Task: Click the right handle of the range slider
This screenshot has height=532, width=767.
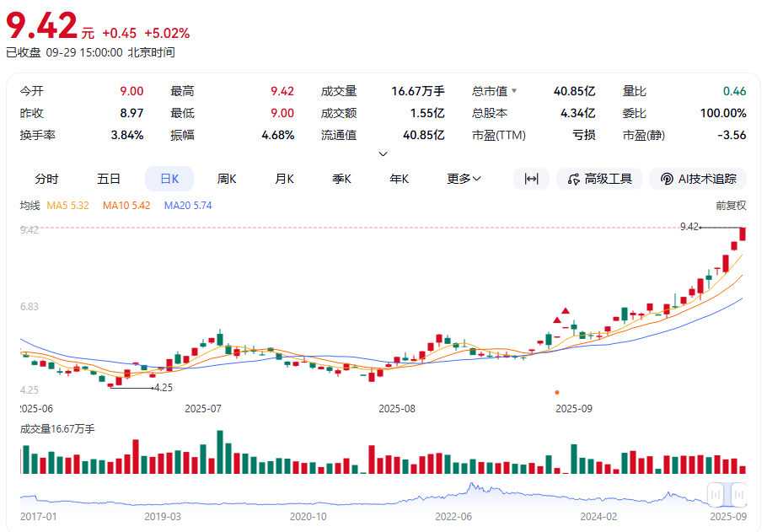Action: (738, 495)
